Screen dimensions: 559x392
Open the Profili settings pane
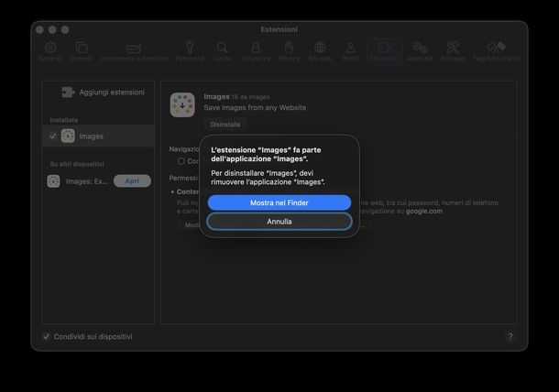(351, 51)
